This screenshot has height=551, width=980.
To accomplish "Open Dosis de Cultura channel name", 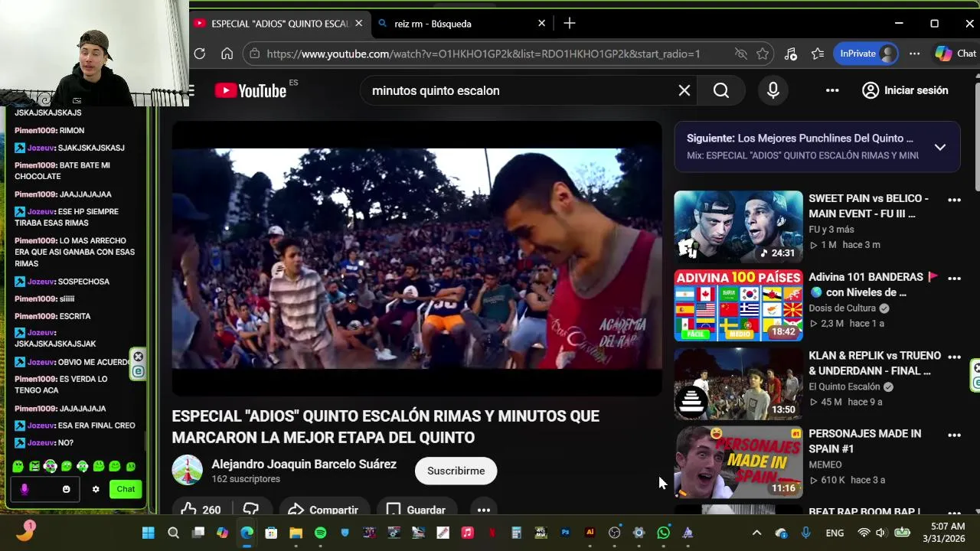I will [x=842, y=308].
